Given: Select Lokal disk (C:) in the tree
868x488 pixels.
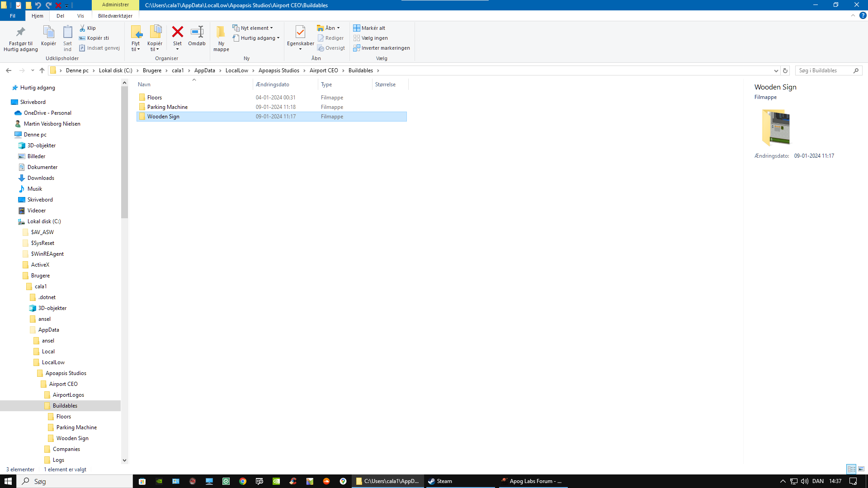Looking at the screenshot, I should (44, 221).
